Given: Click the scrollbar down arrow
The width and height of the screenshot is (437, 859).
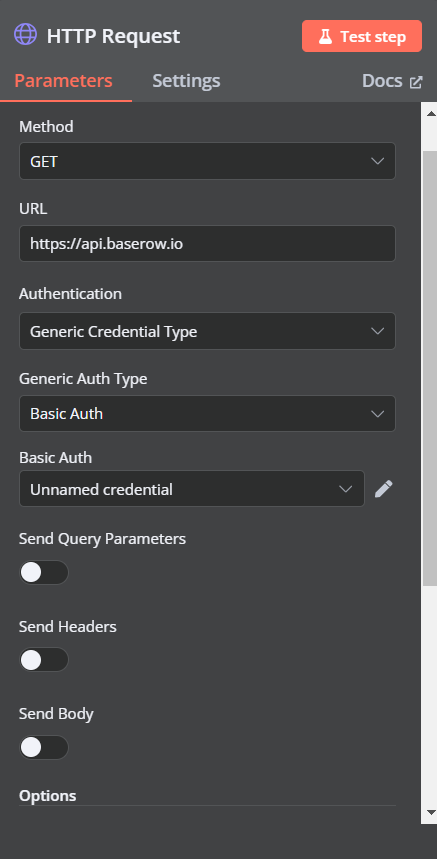Looking at the screenshot, I should (430, 812).
